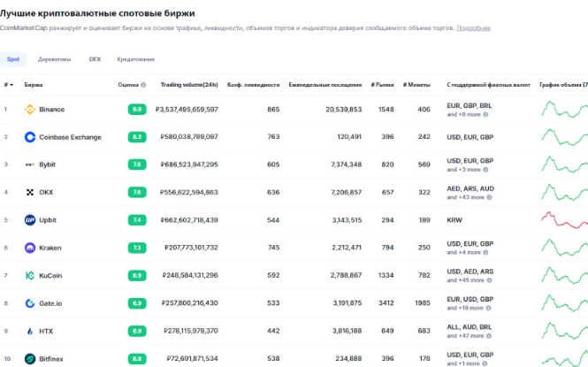Sort by # Монеты header
The image size is (588, 367).
pyautogui.click(x=416, y=85)
